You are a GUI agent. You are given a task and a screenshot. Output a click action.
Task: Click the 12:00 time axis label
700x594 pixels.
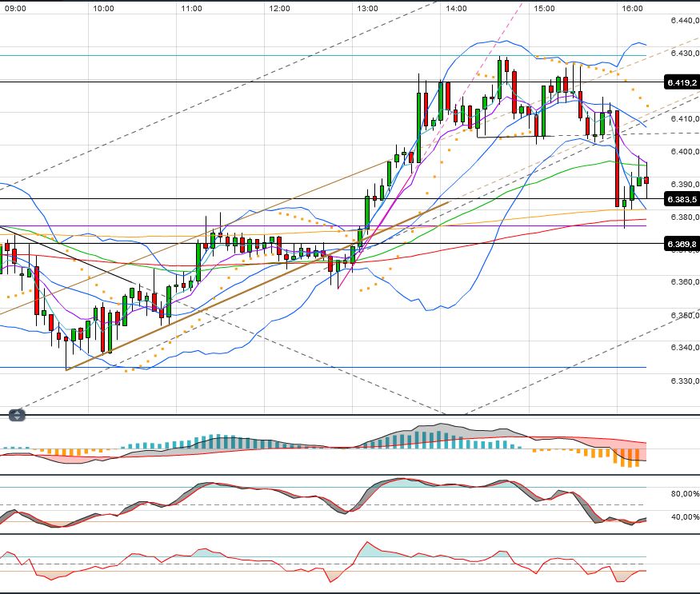[279, 9]
